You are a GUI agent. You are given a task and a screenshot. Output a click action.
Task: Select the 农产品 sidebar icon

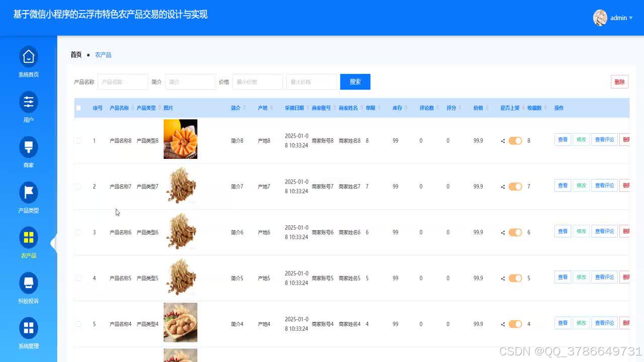29,238
